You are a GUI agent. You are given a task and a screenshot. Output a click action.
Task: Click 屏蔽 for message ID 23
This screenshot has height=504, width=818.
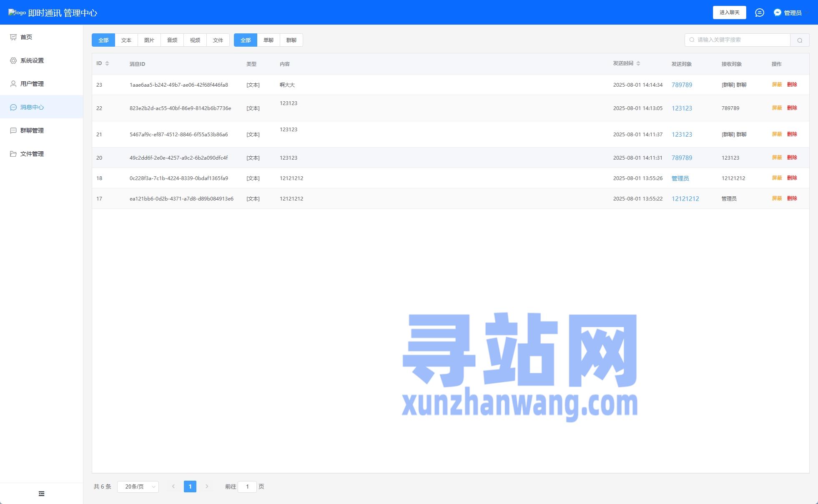777,85
